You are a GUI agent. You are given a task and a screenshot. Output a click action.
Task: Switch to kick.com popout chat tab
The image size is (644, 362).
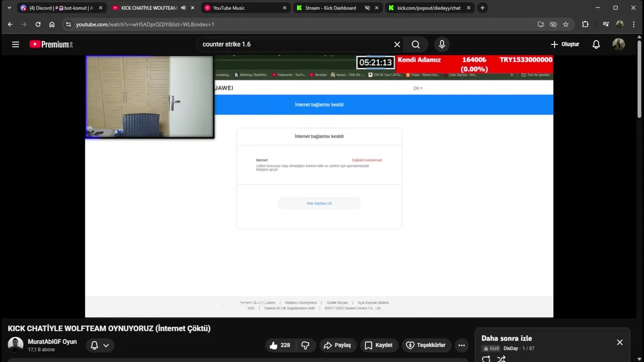pyautogui.click(x=429, y=8)
